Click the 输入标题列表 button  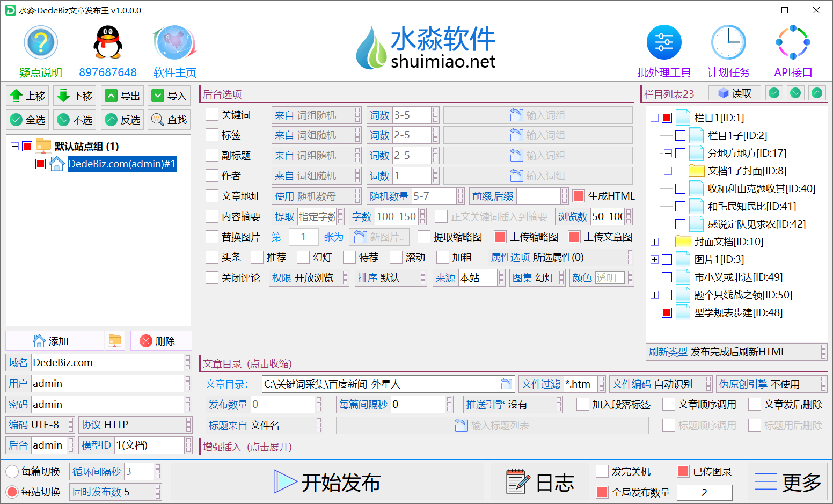pos(492,426)
